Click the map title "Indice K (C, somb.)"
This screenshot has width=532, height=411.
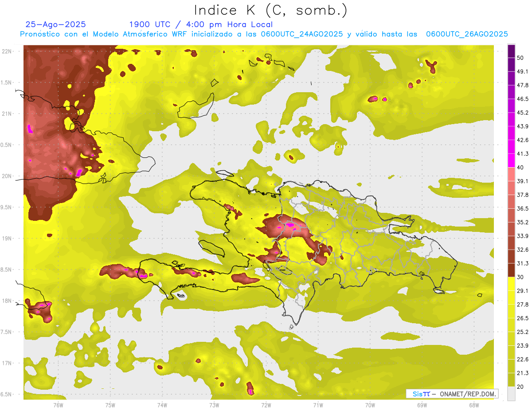271,10
